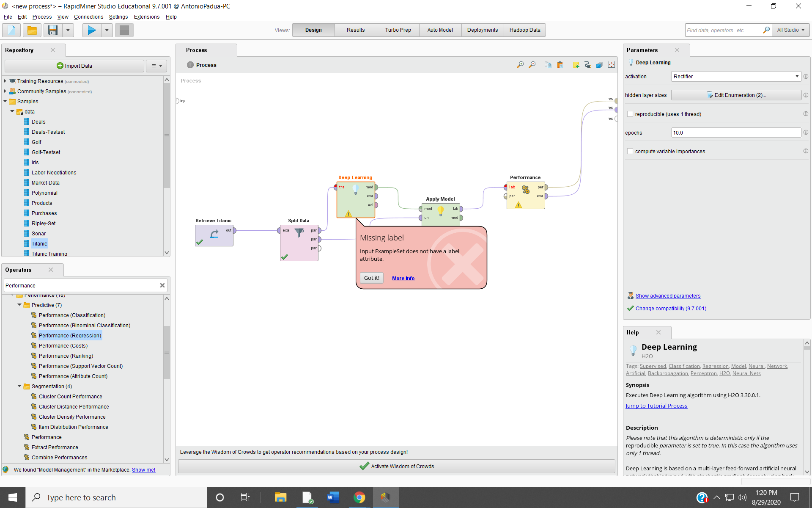Screen dimensions: 812x508
Task: Click Activate Wisdom of Crowds button
Action: pyautogui.click(x=397, y=467)
